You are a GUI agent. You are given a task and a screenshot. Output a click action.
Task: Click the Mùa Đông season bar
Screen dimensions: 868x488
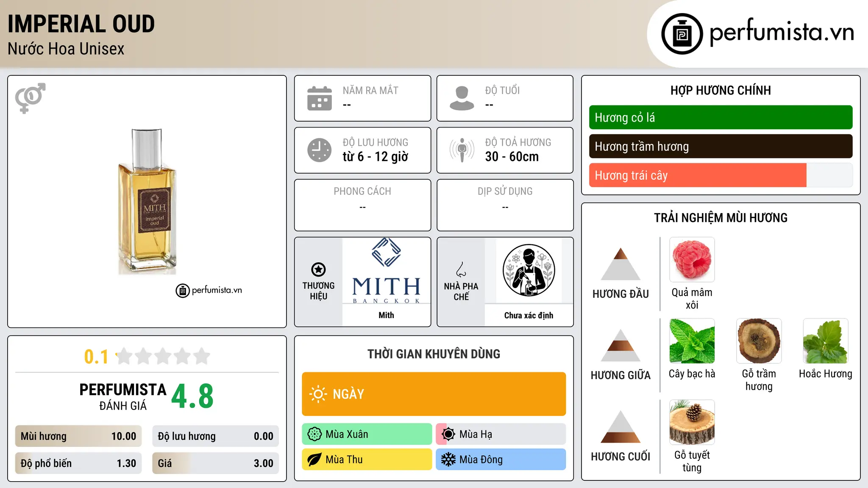(501, 460)
